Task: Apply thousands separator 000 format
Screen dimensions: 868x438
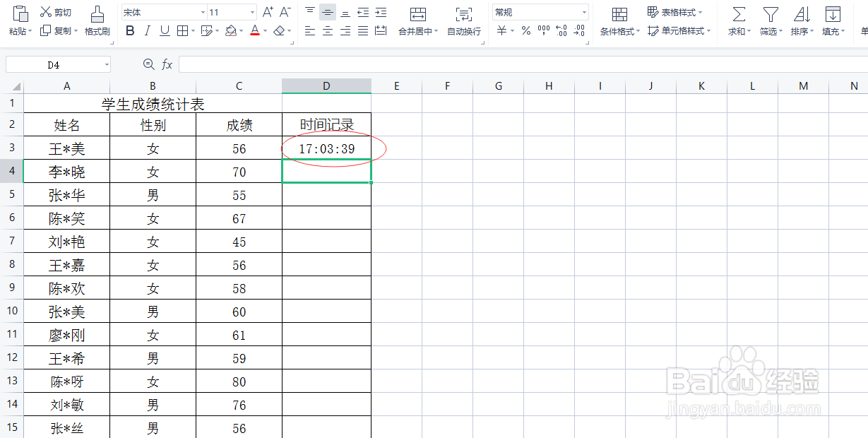Action: pos(544,30)
